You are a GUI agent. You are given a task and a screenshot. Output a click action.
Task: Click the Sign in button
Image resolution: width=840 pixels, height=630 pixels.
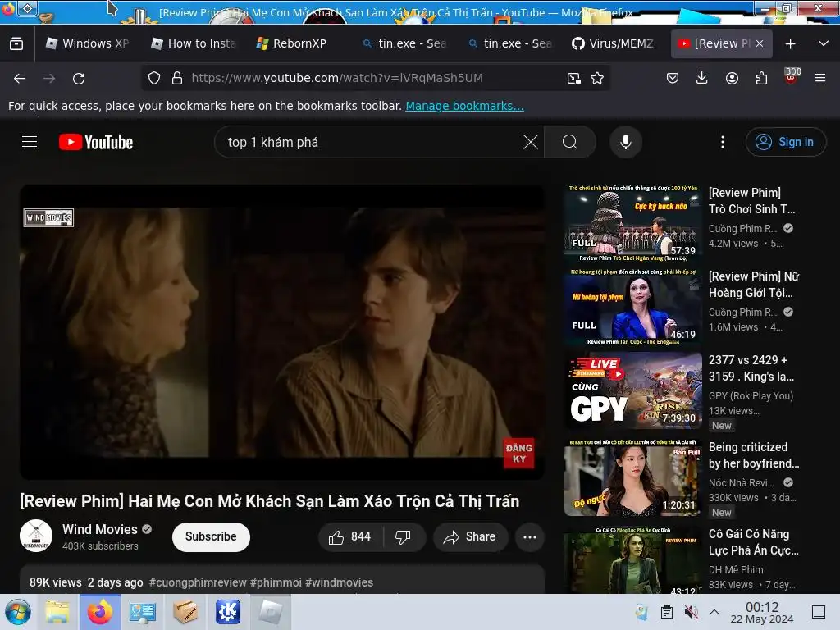pos(785,142)
